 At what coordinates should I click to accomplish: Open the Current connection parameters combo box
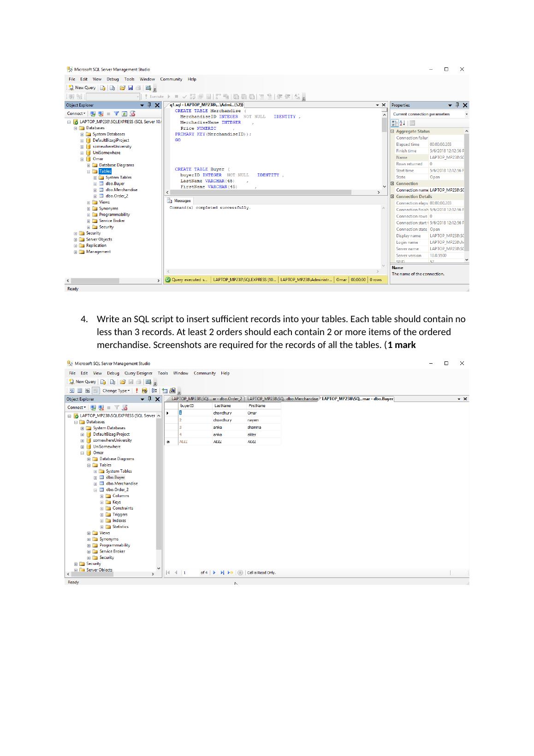point(429,114)
